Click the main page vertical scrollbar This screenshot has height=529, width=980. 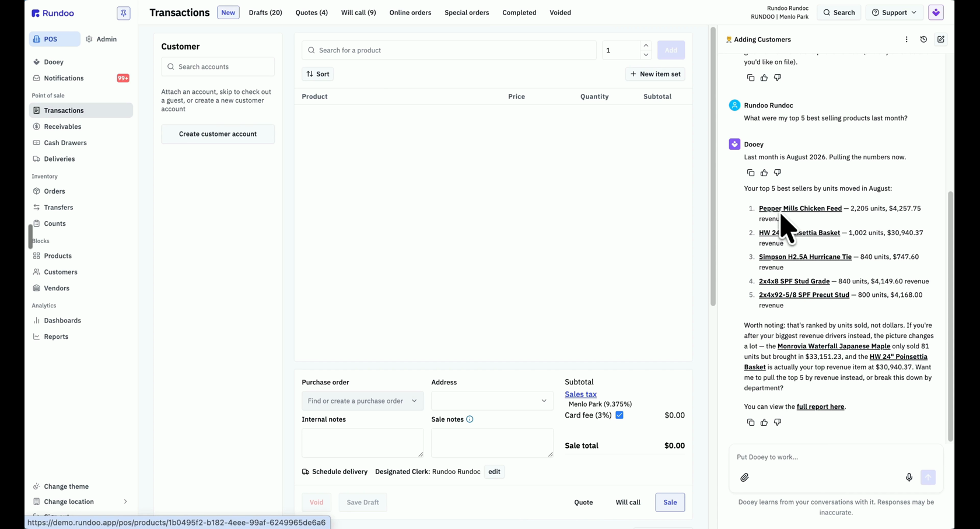click(713, 166)
